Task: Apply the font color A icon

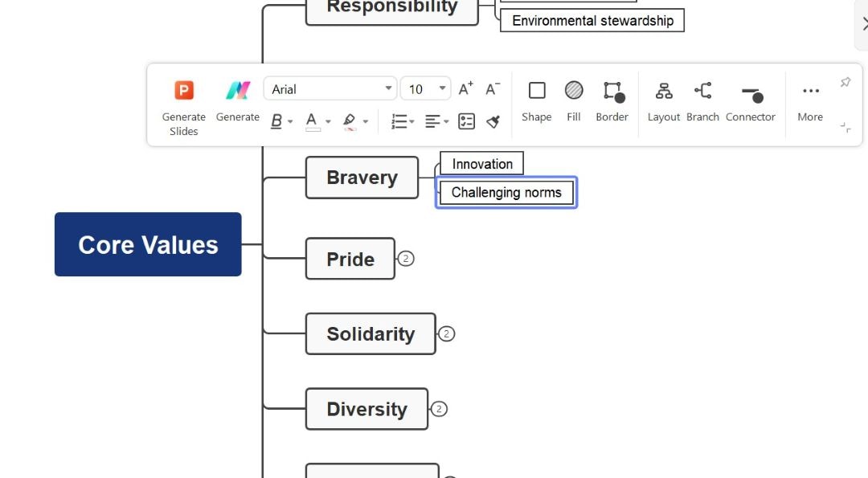Action: (312, 121)
